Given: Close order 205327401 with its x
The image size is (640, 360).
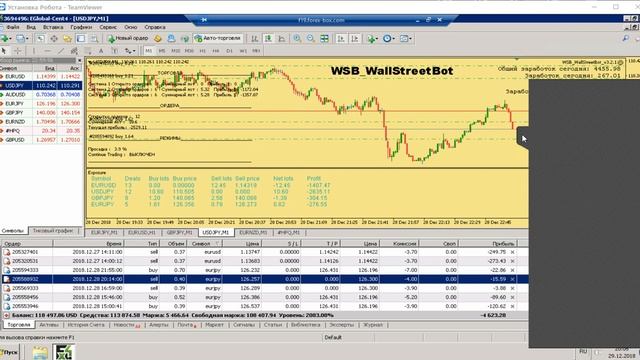Looking at the screenshot, I should click(513, 252).
